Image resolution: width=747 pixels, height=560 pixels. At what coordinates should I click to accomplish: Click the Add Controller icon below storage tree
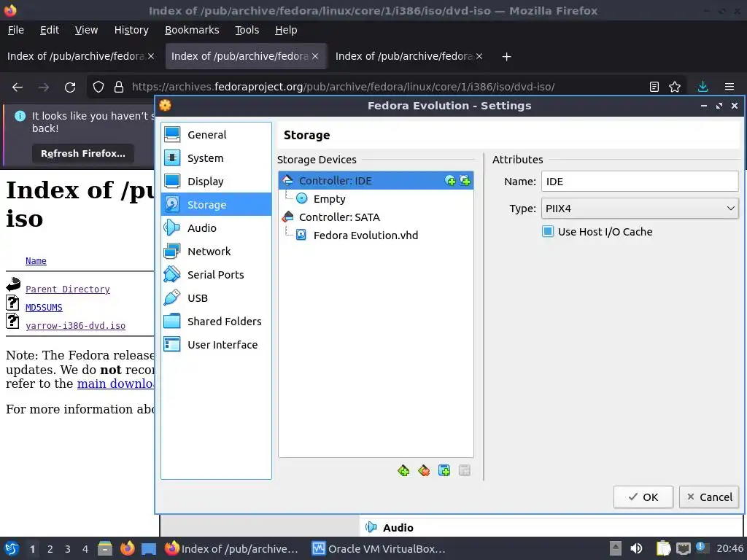point(403,470)
